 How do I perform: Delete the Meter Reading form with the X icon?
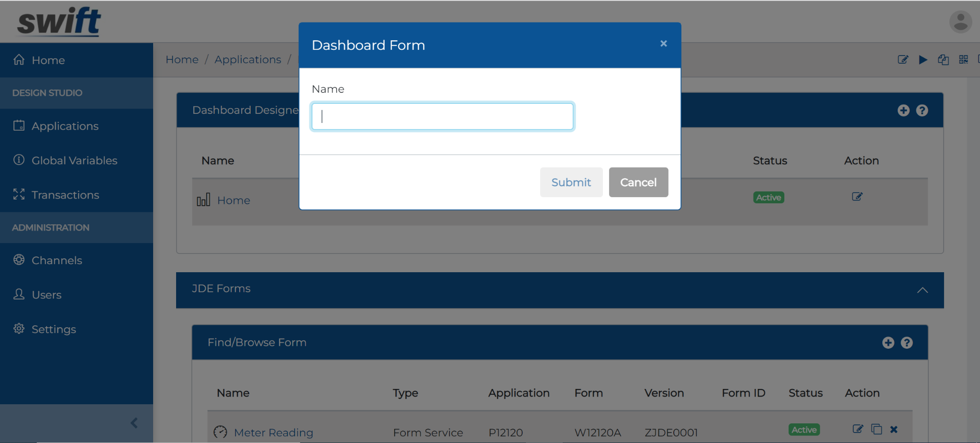(x=893, y=429)
